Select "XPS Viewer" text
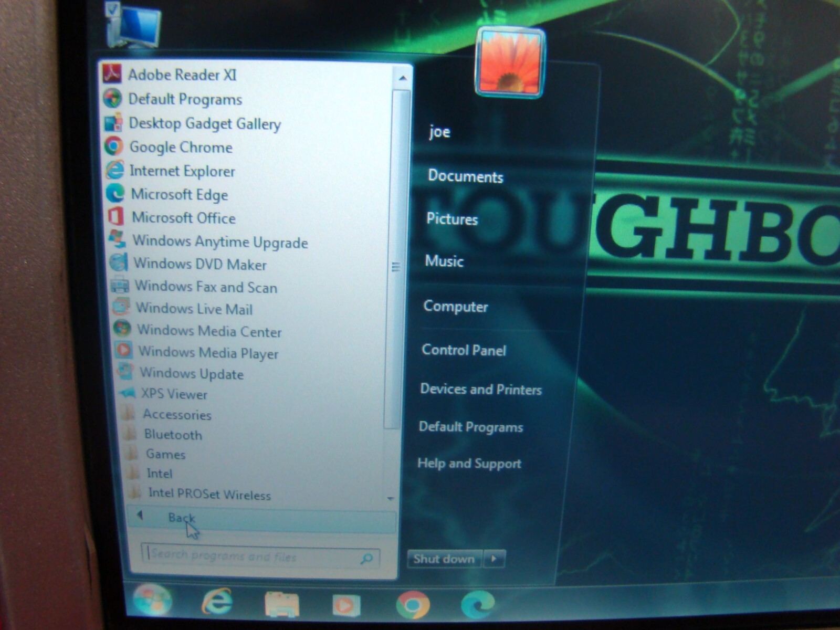This screenshot has height=630, width=840. tap(174, 394)
